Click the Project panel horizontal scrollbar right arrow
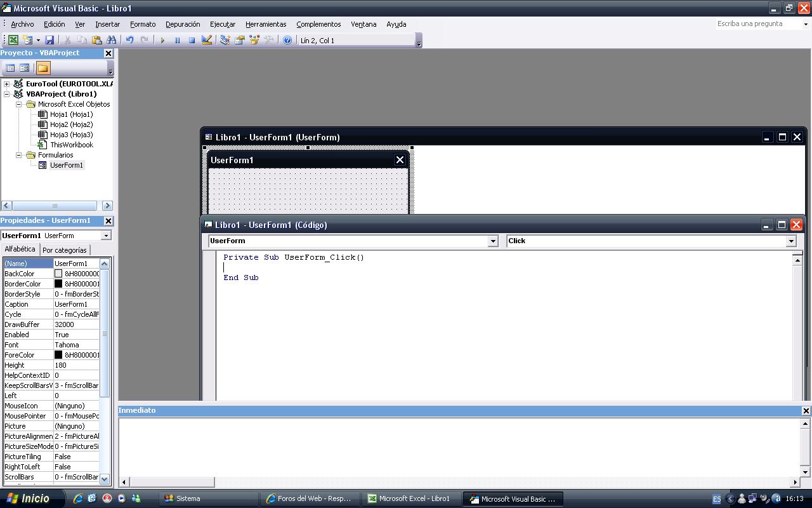 pyautogui.click(x=107, y=206)
